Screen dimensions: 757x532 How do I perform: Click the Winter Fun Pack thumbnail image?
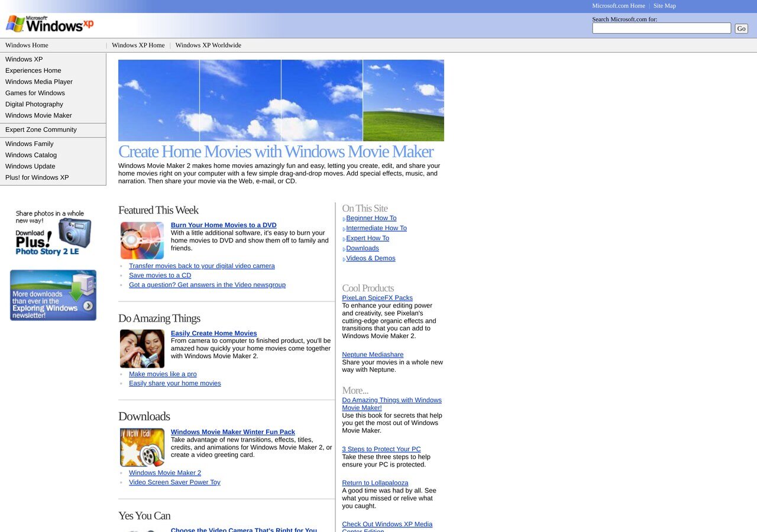coord(142,447)
